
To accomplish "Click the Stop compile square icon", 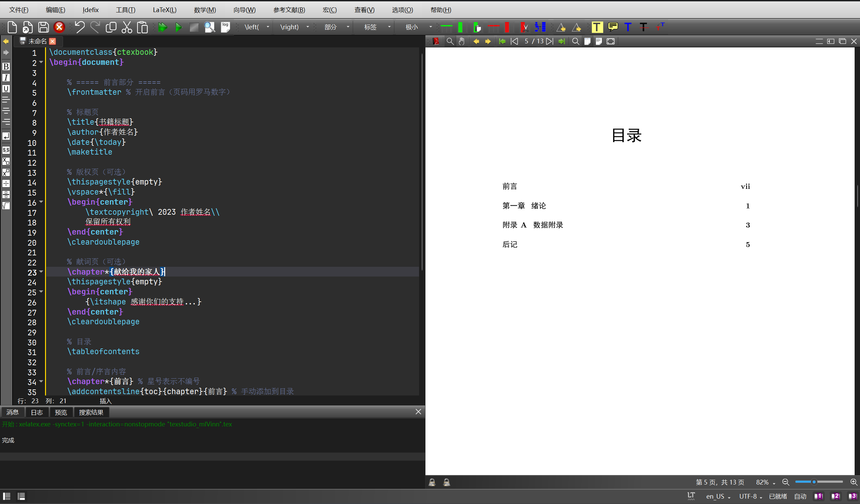I will coord(194,27).
